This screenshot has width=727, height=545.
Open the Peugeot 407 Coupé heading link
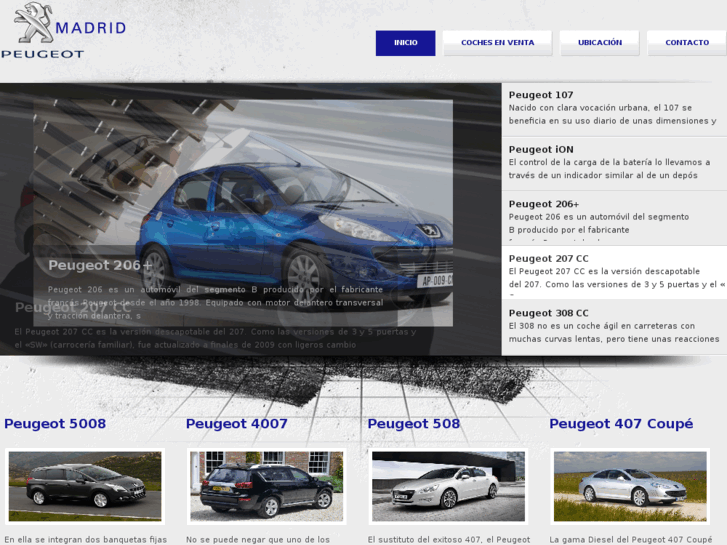click(621, 423)
